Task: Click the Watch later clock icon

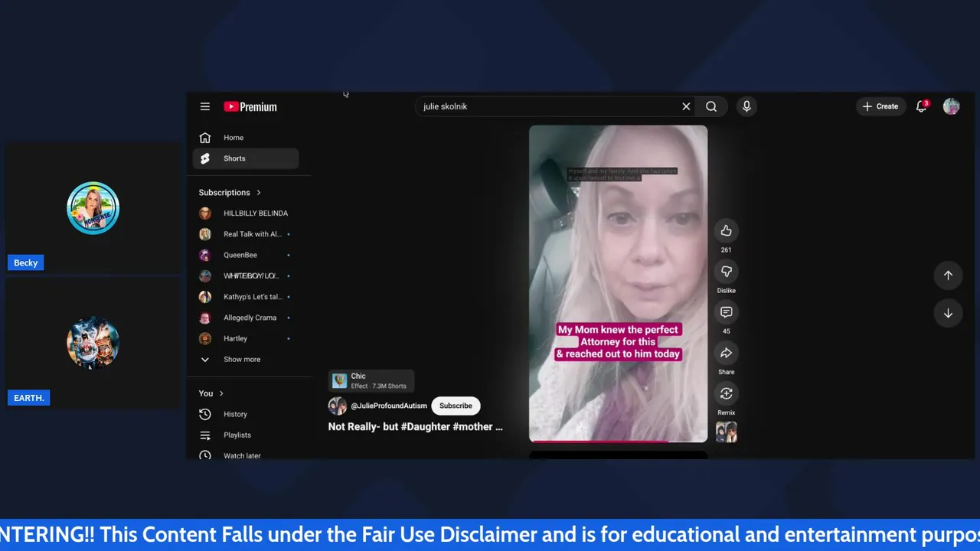Action: pos(205,455)
